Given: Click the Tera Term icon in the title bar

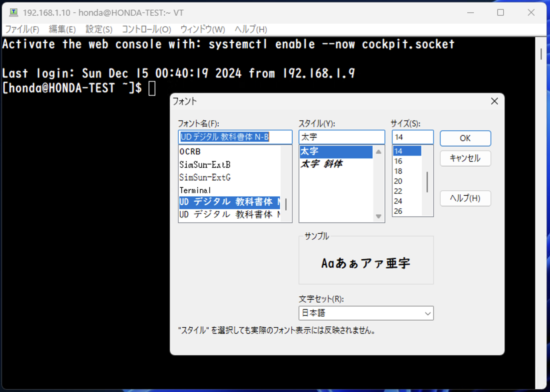Looking at the screenshot, I should tap(13, 12).
